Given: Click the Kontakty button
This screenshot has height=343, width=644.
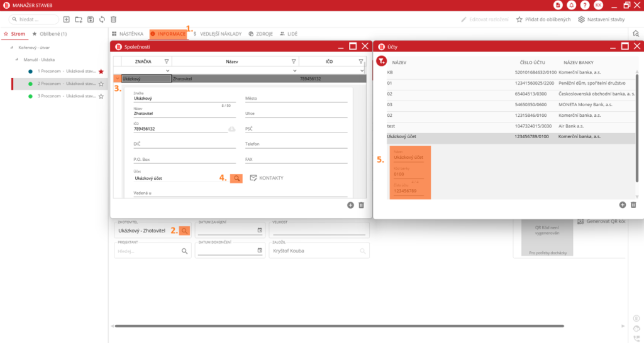Looking at the screenshot, I should [x=267, y=178].
